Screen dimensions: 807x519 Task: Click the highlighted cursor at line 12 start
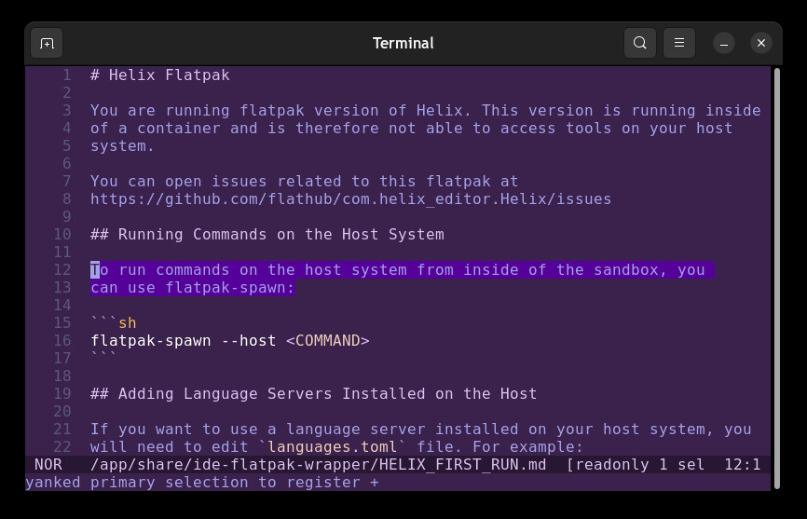[95, 270]
